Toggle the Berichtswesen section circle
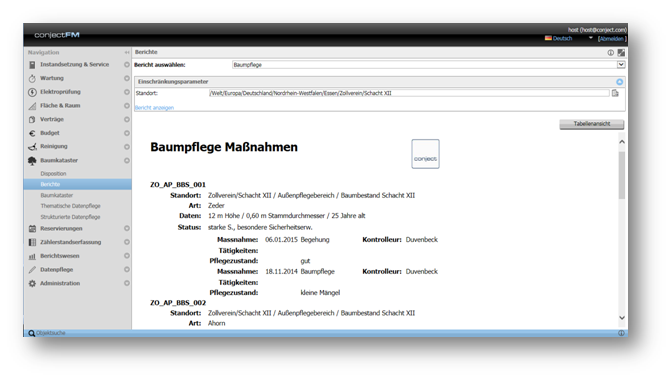 point(127,255)
